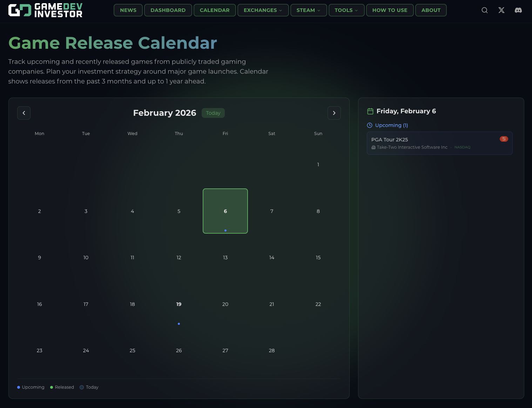Click the Nintendo Switch platform badge

504,139
